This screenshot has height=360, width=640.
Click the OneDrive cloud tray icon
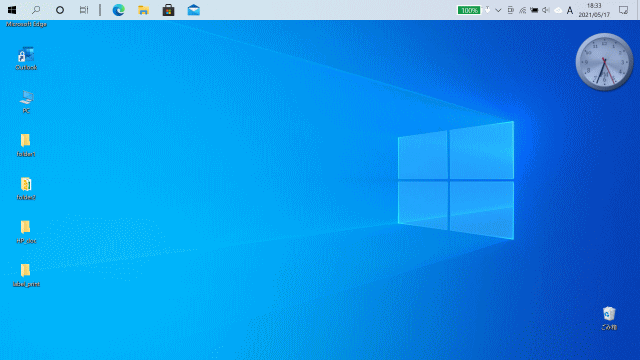pos(558,10)
